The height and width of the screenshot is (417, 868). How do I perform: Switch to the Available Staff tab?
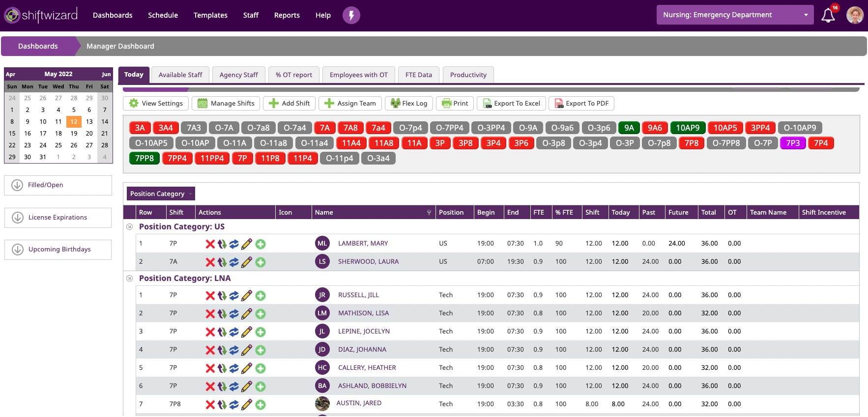tap(180, 75)
